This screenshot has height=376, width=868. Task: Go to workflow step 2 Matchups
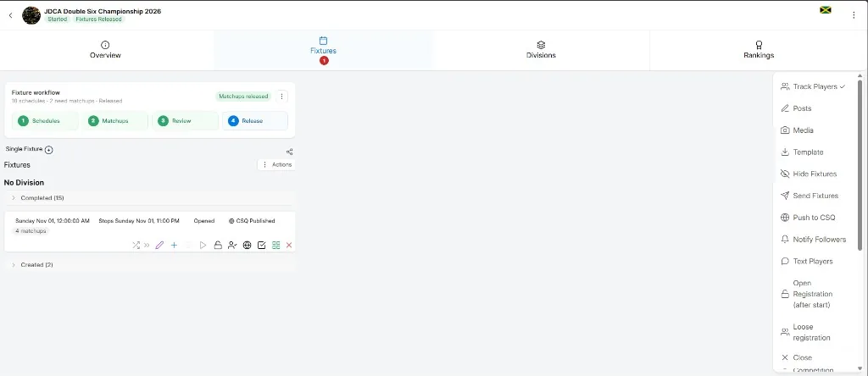[115, 120]
